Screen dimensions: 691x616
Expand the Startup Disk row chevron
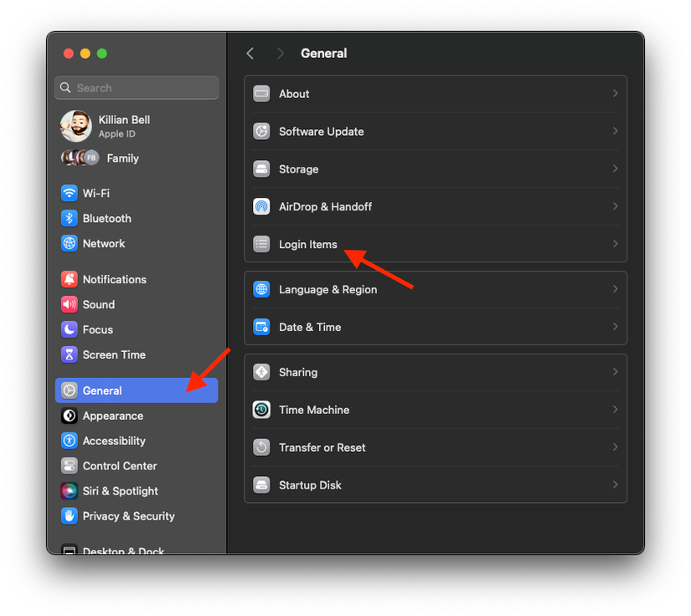(x=615, y=484)
